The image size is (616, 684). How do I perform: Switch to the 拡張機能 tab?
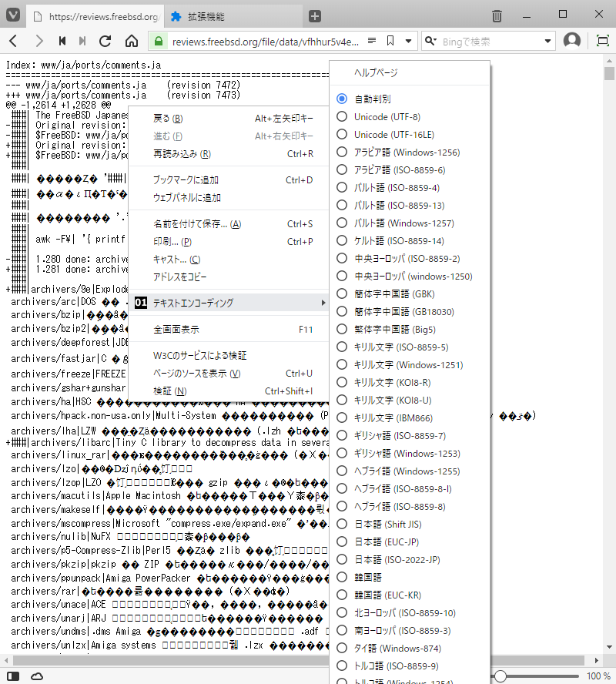click(233, 17)
